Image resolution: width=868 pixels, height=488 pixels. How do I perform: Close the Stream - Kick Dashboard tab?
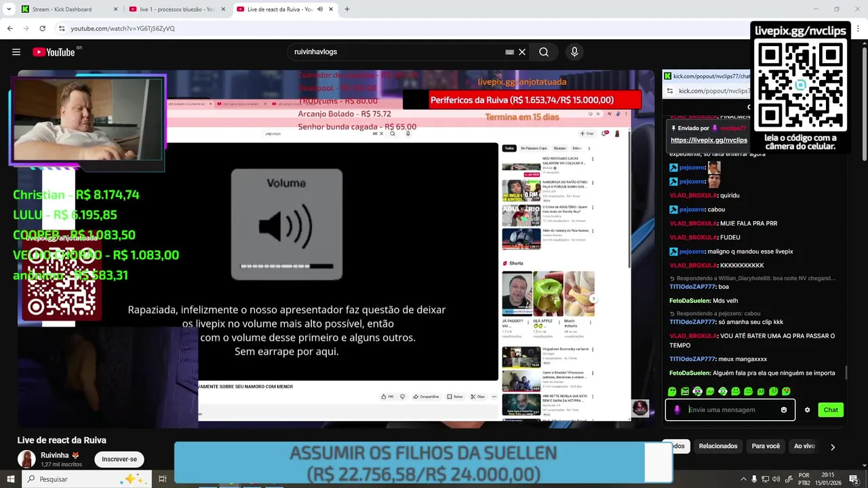point(115,9)
